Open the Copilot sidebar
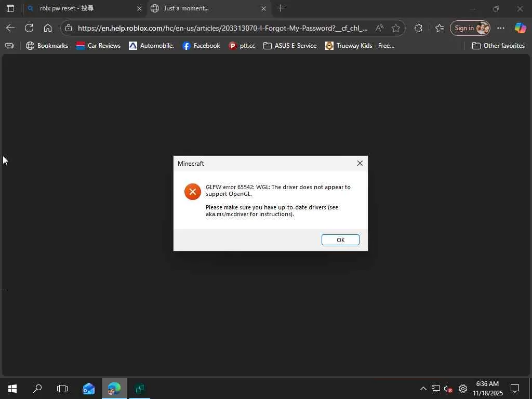Viewport: 532px width, 399px height. (520, 28)
